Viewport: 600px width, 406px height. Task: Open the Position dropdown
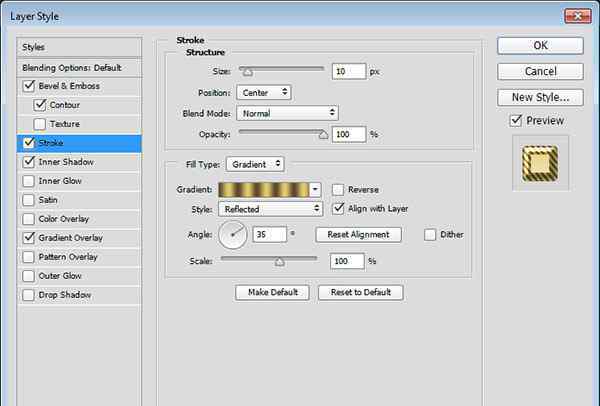264,93
